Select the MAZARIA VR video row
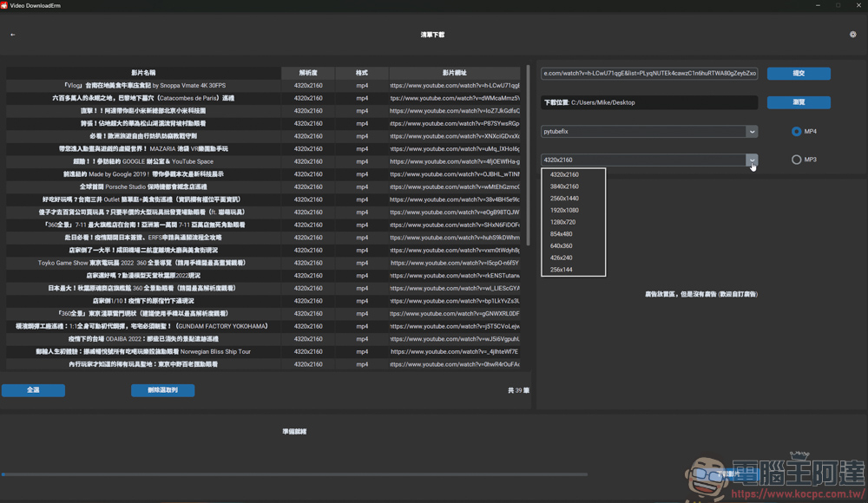Image resolution: width=868 pixels, height=503 pixels. pyautogui.click(x=264, y=149)
